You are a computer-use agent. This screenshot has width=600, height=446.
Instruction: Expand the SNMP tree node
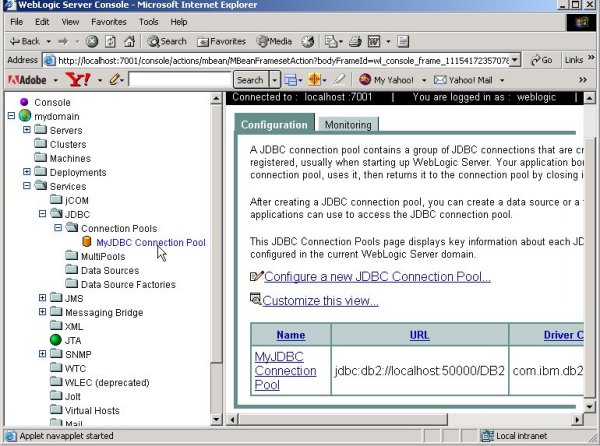[x=42, y=354]
